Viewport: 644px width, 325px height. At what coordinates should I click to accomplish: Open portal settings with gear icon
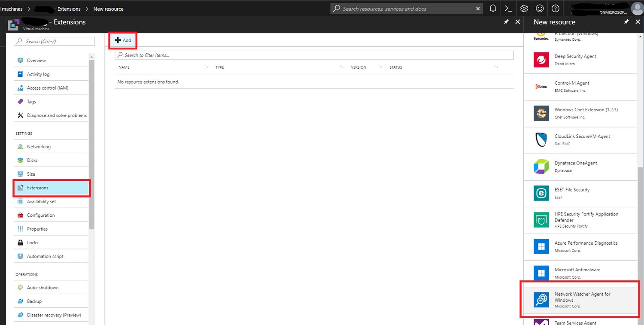point(524,8)
